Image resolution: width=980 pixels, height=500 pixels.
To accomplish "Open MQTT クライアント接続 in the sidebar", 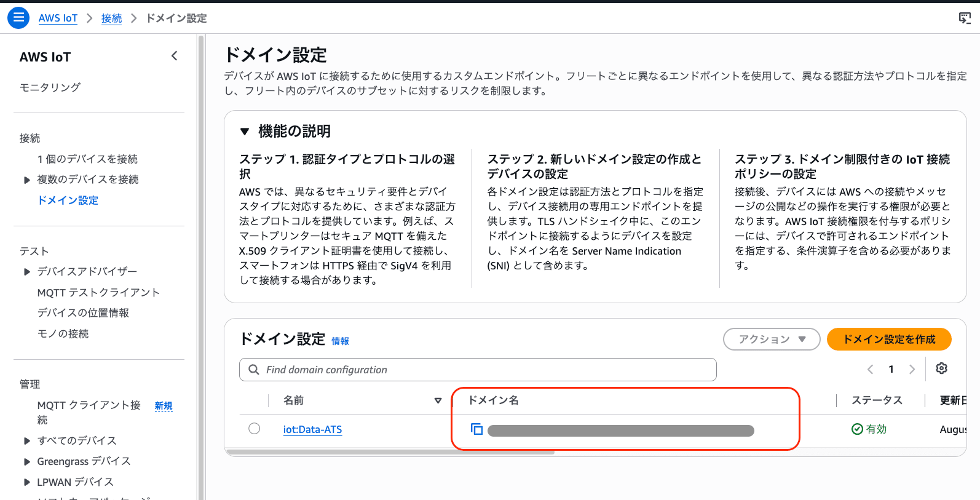I will click(x=89, y=412).
